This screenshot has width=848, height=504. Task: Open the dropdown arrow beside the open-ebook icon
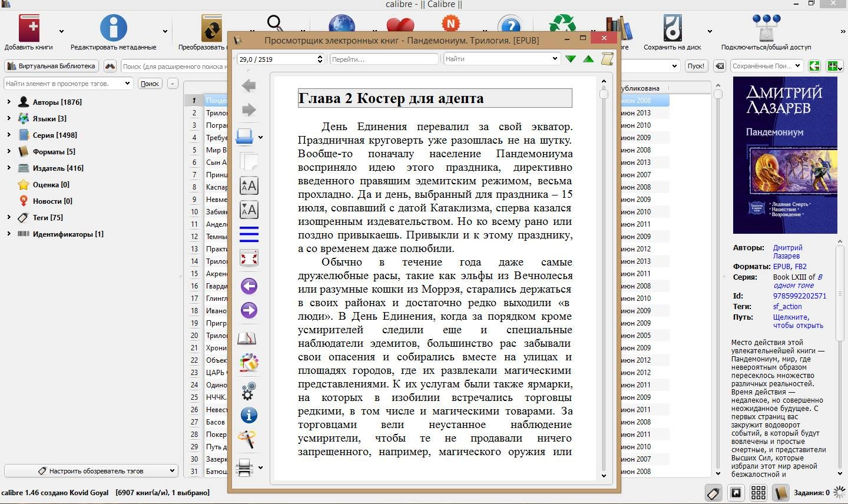pyautogui.click(x=260, y=138)
